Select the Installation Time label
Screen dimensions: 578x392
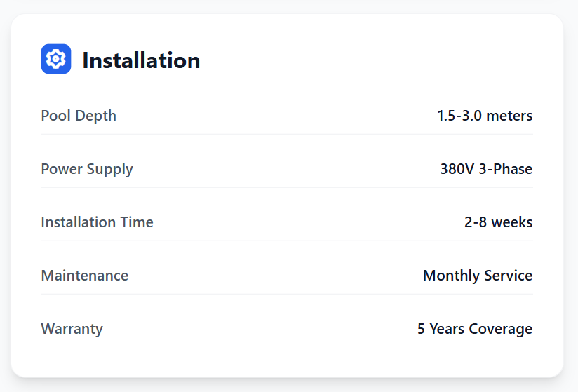97,222
